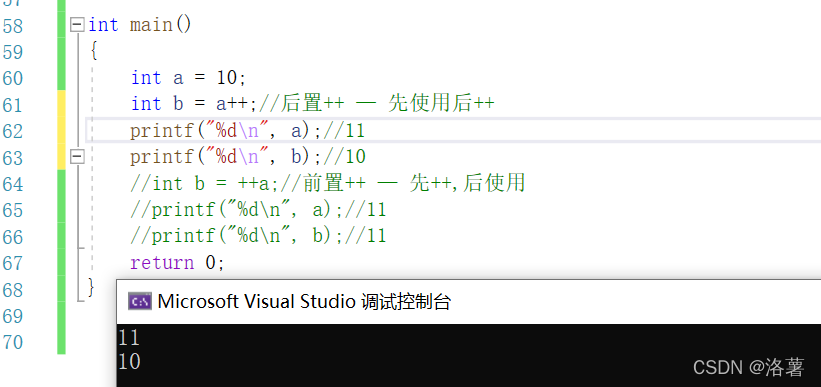Click the 'return 0;' statement
821x387 pixels.
point(177,262)
